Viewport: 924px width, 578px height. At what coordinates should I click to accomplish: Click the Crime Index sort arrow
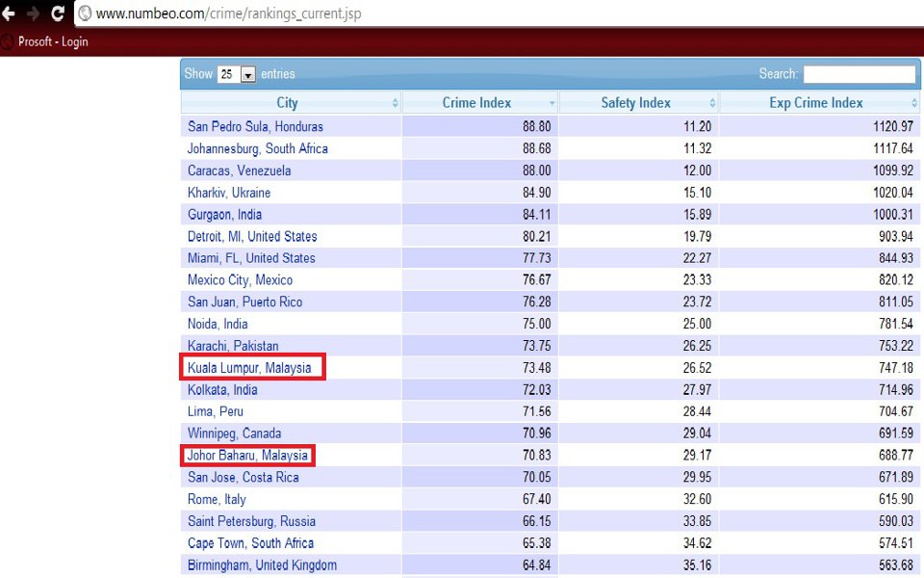[552, 103]
